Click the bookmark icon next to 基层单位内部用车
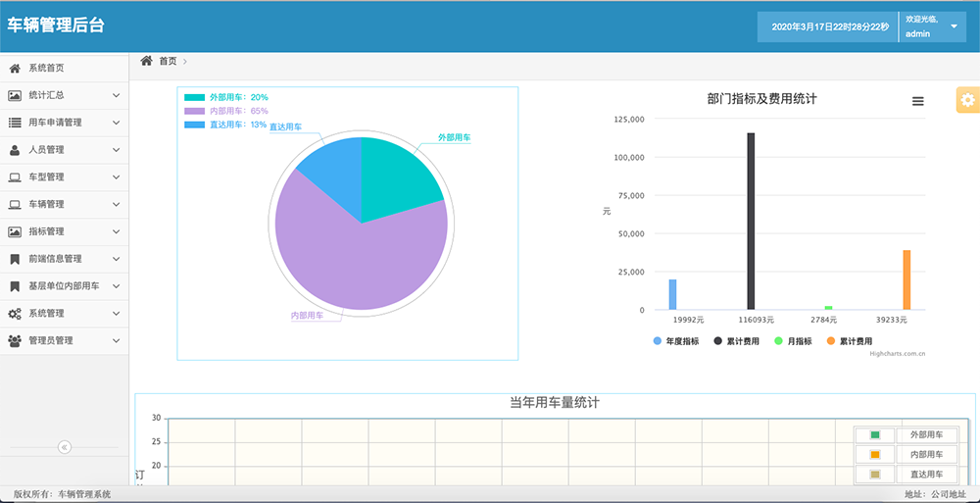 coord(15,286)
